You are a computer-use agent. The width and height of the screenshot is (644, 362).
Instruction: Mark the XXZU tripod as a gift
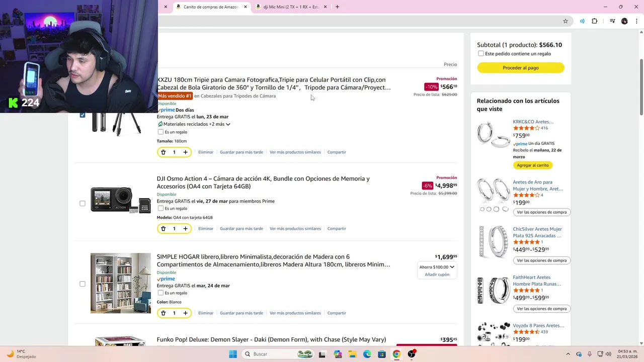(160, 132)
